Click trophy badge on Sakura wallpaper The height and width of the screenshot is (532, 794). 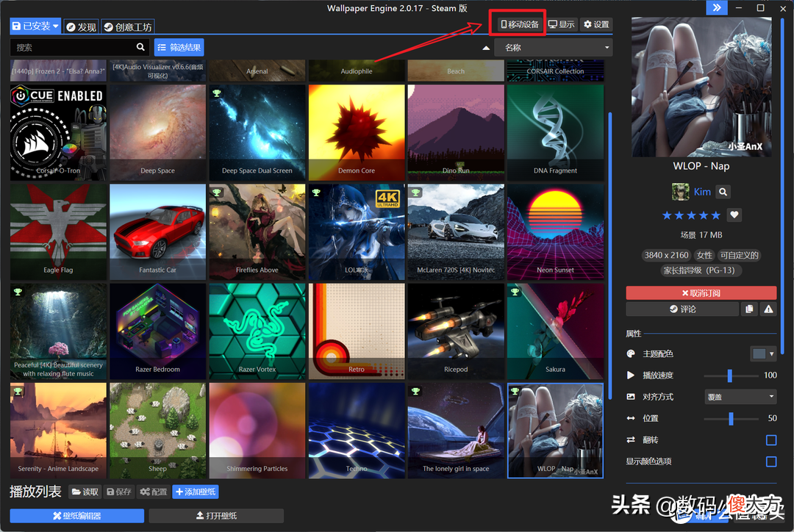point(515,292)
